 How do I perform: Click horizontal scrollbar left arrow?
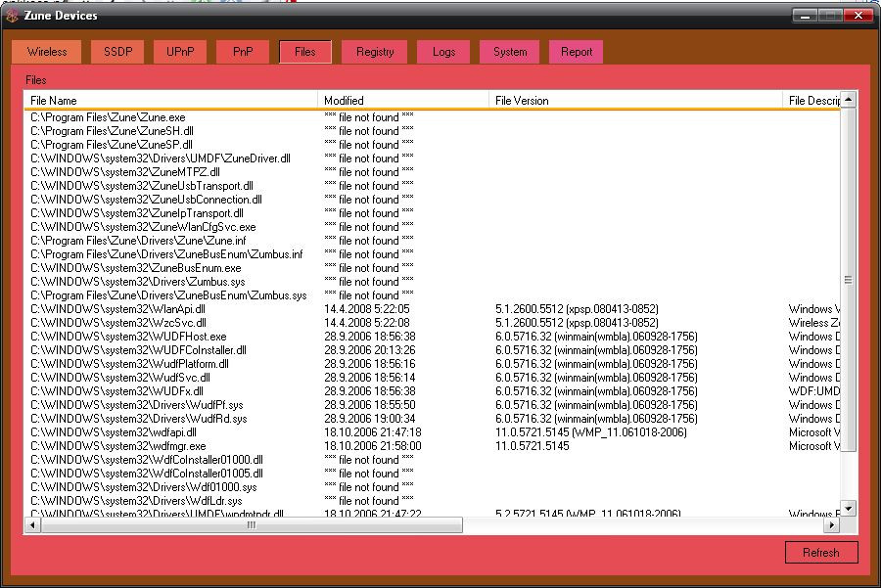32,525
